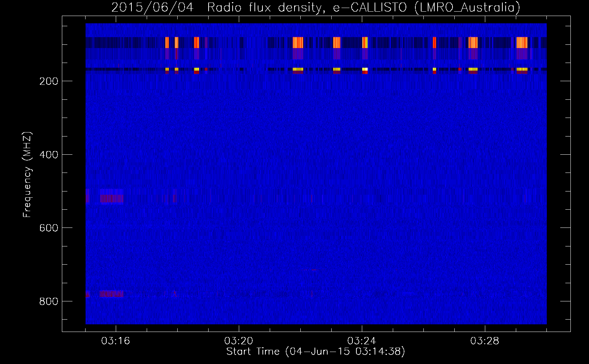Click the 400 frequency tick label

pos(48,155)
